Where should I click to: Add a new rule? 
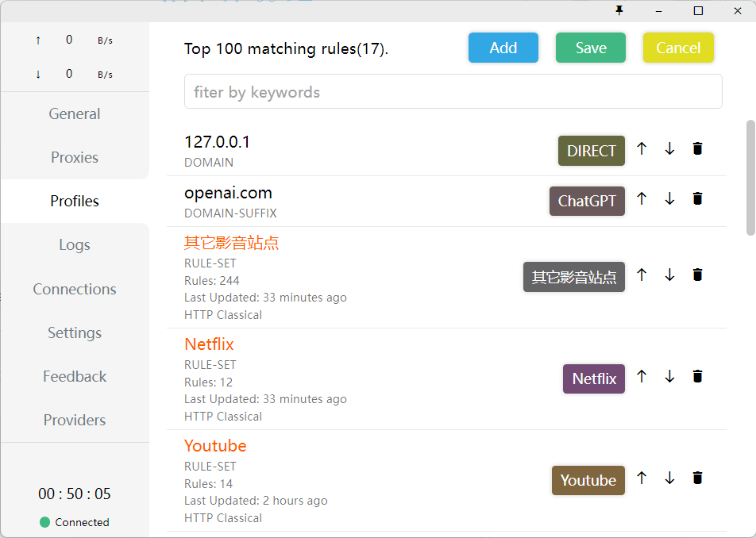point(503,48)
